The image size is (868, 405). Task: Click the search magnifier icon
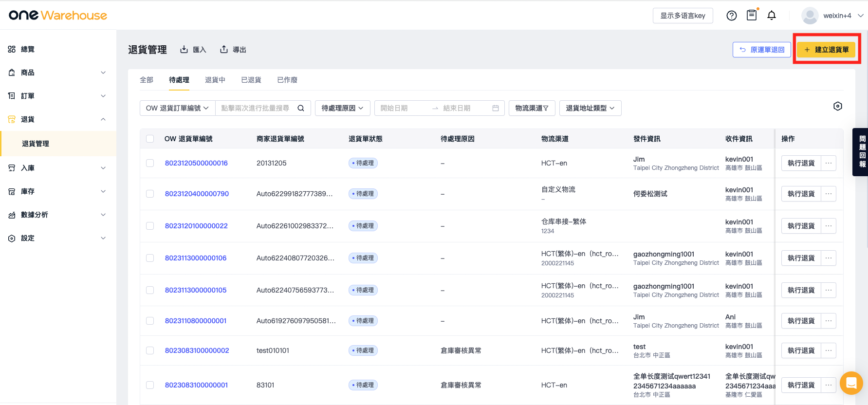(x=301, y=108)
